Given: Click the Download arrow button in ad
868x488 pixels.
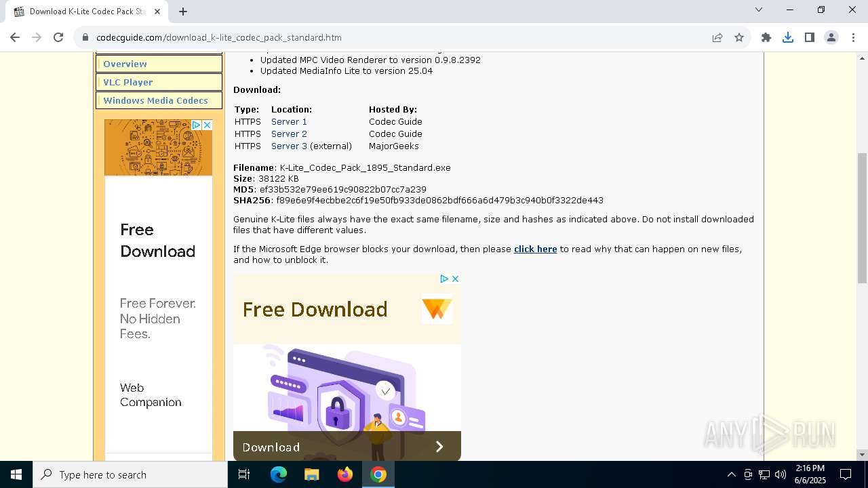Looking at the screenshot, I should click(x=439, y=447).
